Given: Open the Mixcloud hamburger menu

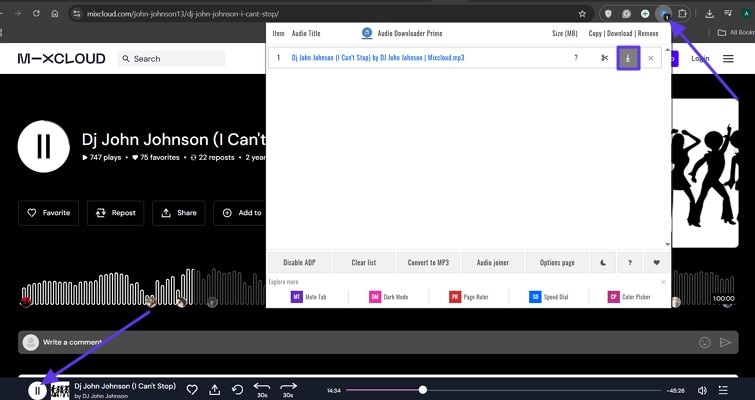Looking at the screenshot, I should [728, 59].
